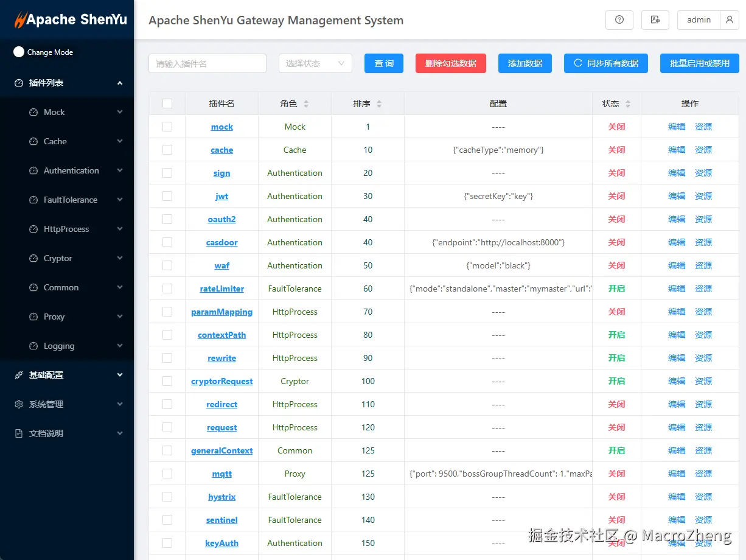Click the 文档说明 document icon
The image size is (746, 560).
point(19,433)
